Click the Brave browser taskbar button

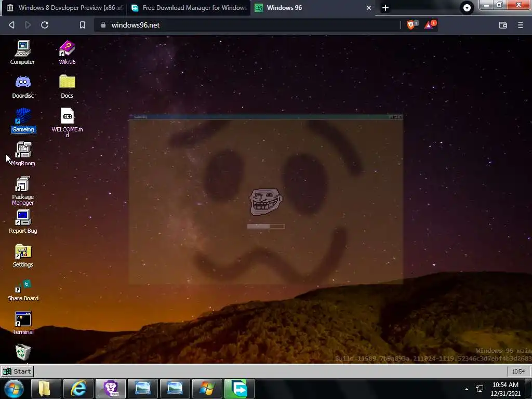point(110,389)
